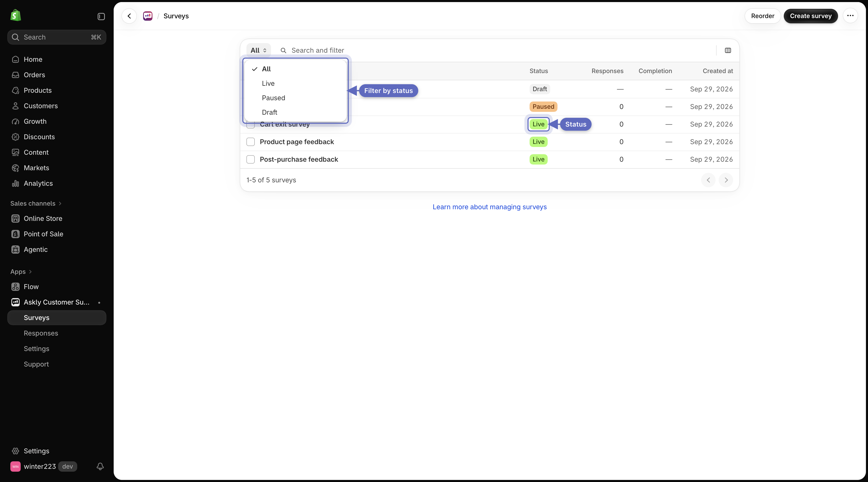Screen dimensions: 868x482
Task: Sort by the Created at column header
Action: [718, 71]
